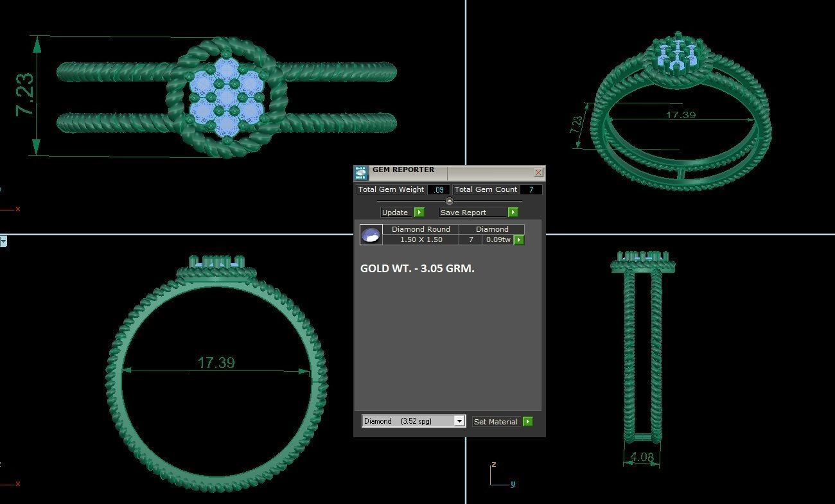Image resolution: width=835 pixels, height=504 pixels.
Task: Open the viewport dropdown arrow at left edge
Action: coord(3,241)
